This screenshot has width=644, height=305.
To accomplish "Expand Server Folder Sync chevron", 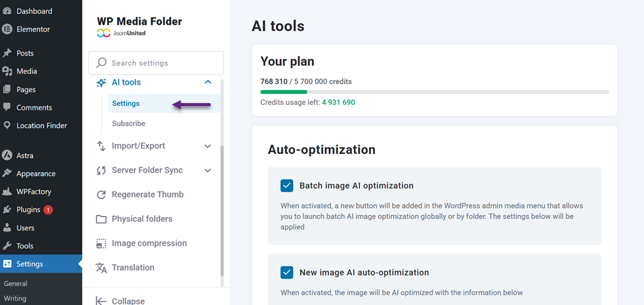I will (208, 170).
